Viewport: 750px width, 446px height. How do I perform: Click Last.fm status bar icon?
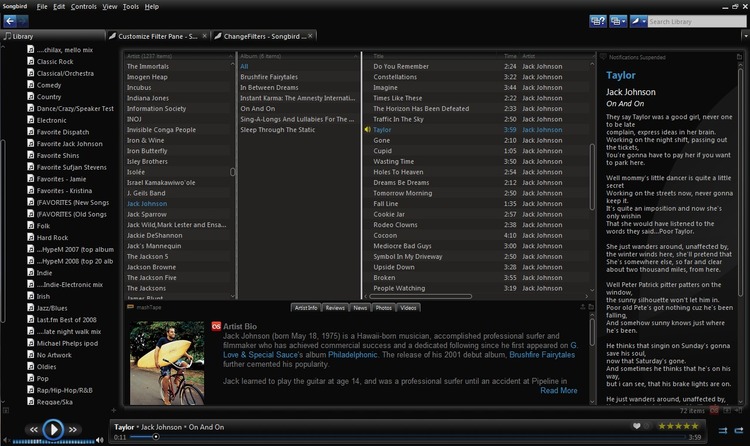[x=714, y=411]
